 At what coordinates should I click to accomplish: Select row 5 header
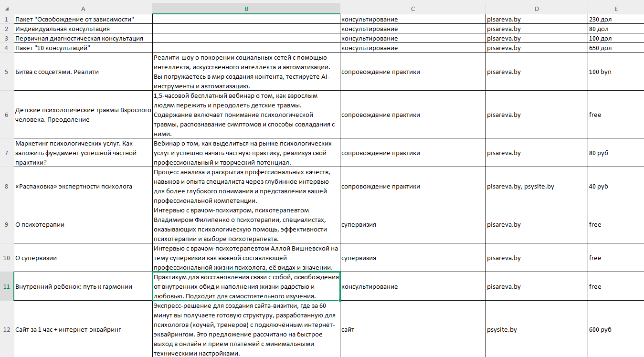click(x=7, y=72)
